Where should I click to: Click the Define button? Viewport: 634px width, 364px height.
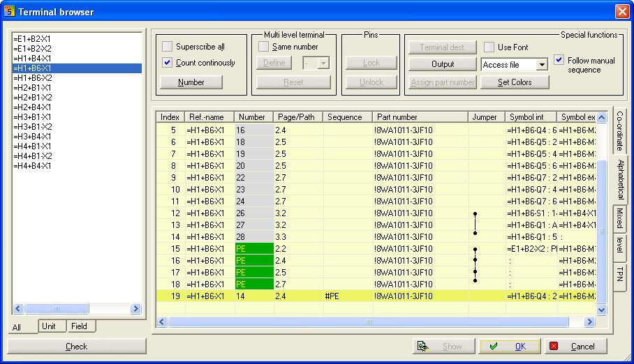pyautogui.click(x=274, y=63)
